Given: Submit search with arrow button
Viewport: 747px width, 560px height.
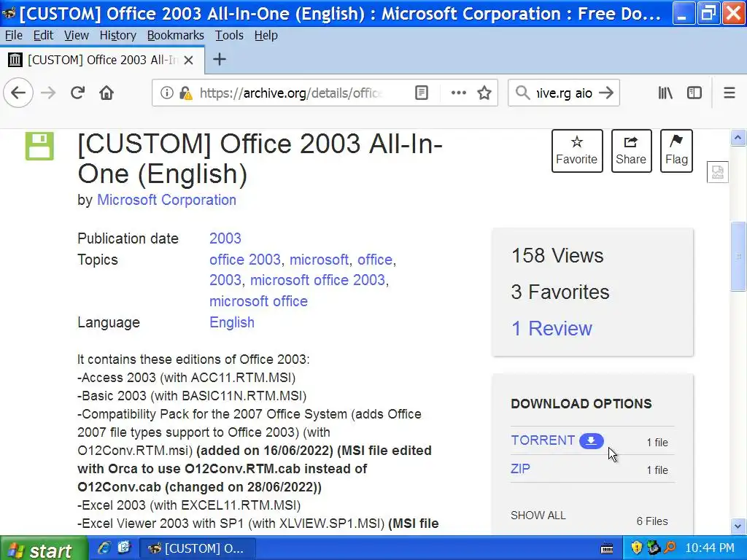Looking at the screenshot, I should click(x=606, y=93).
